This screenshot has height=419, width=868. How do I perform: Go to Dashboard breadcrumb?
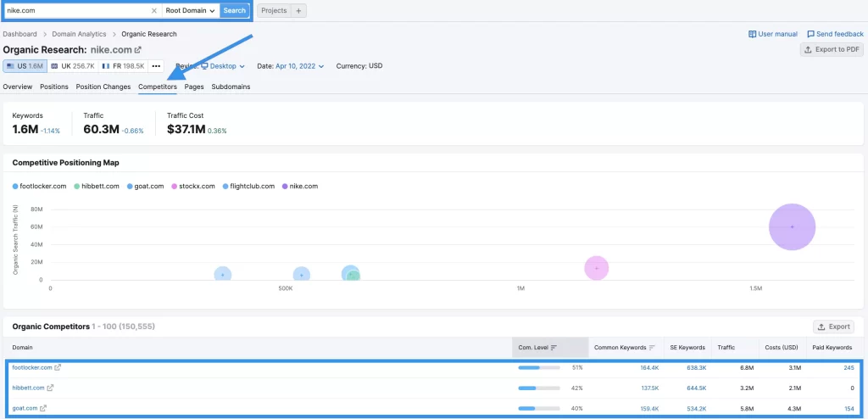(x=20, y=34)
